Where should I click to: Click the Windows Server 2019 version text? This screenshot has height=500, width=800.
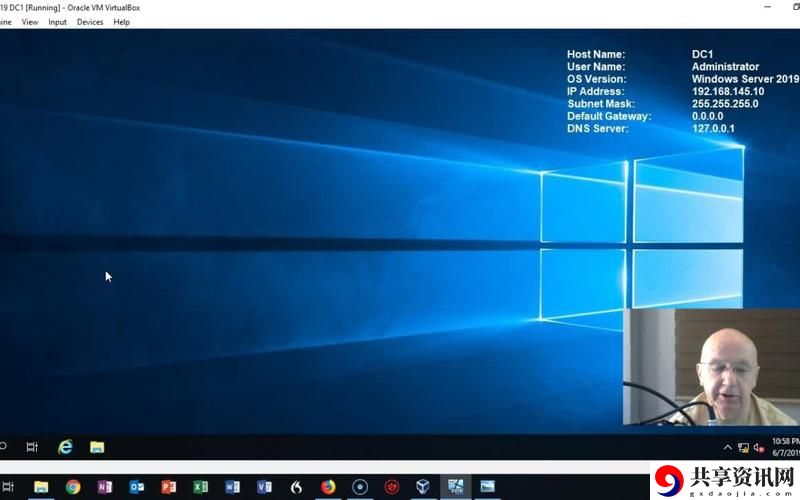[745, 79]
